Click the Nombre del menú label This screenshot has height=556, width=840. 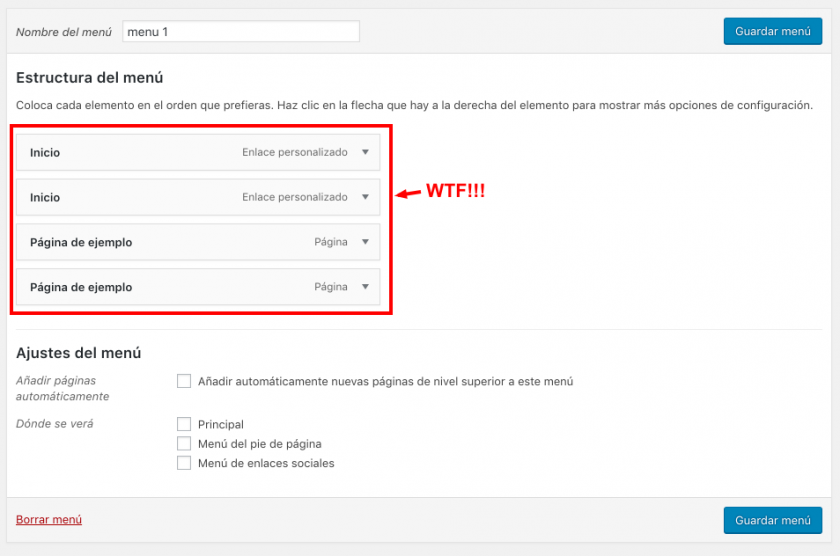(x=64, y=32)
